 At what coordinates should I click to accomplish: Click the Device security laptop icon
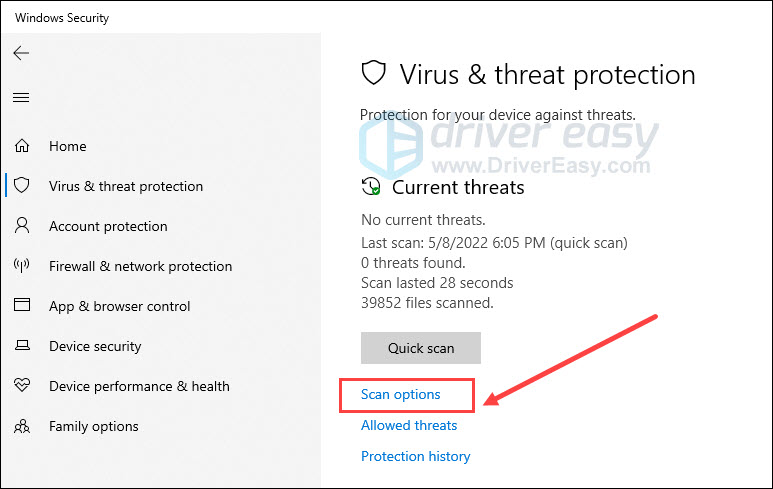(22, 346)
